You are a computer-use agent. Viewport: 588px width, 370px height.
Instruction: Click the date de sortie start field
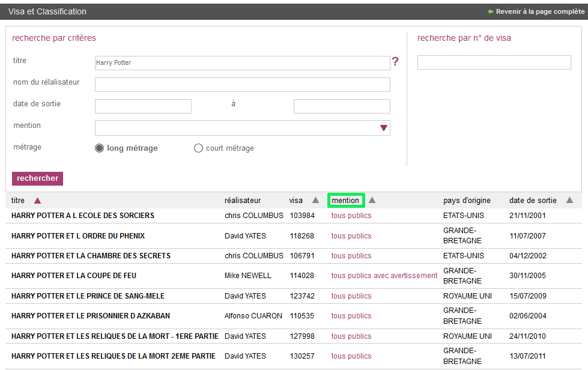[x=143, y=106]
